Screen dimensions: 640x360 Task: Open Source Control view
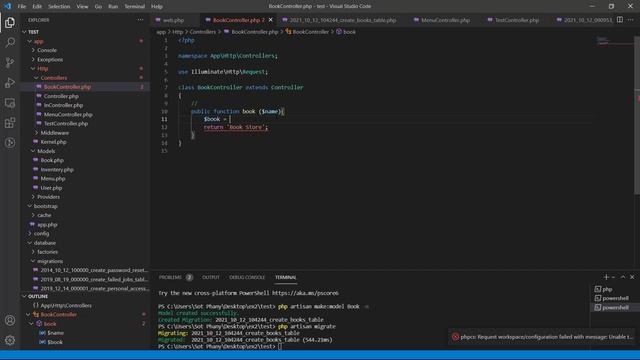coord(10,62)
